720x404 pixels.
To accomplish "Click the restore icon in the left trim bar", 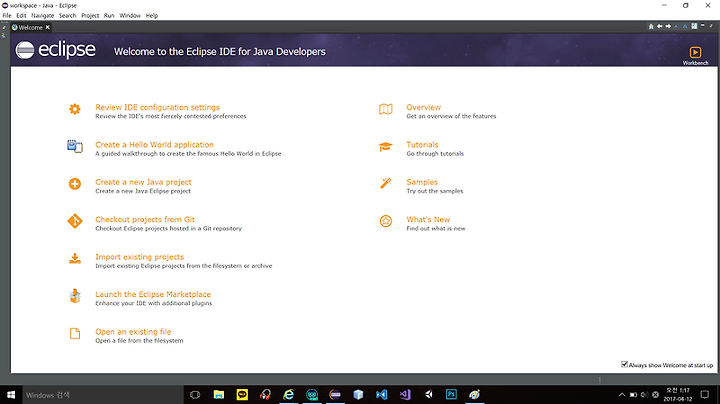I will (4, 28).
